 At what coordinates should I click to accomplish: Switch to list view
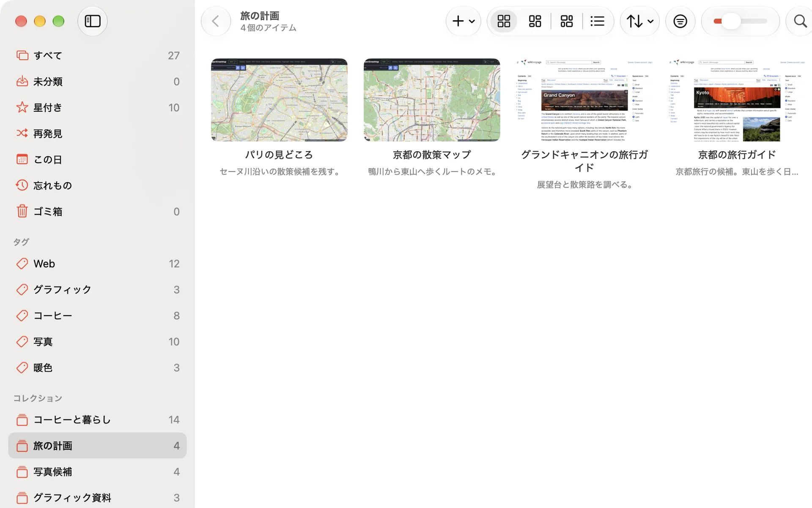pos(597,21)
